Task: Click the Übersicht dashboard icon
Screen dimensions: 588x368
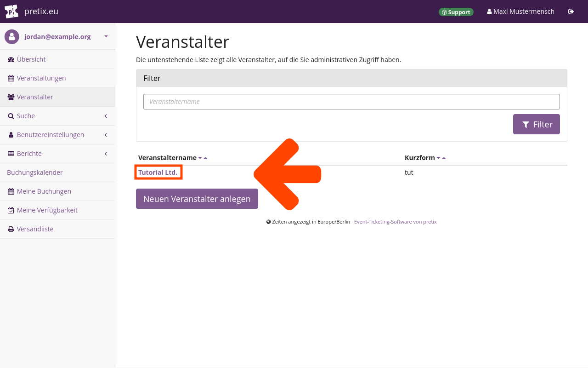Action: pos(11,59)
